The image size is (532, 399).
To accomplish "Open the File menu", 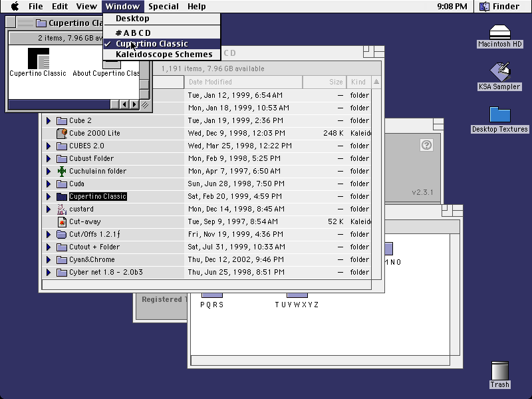I will click(36, 7).
